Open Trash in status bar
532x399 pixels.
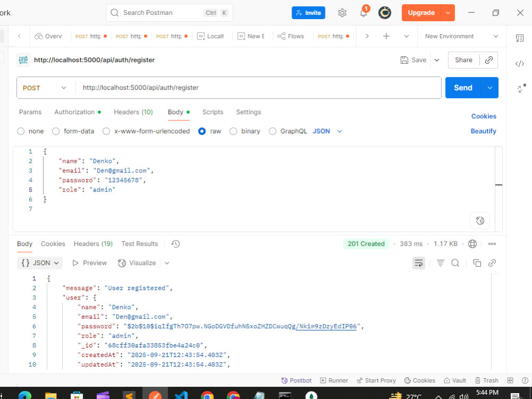[487, 380]
